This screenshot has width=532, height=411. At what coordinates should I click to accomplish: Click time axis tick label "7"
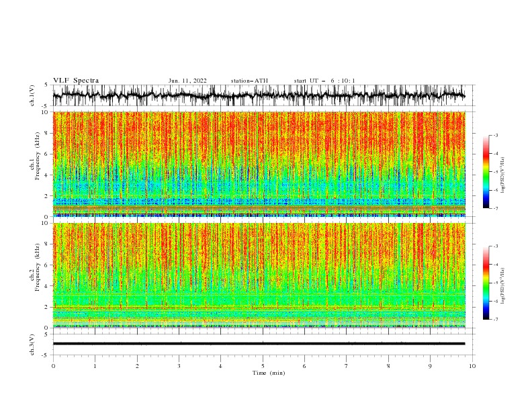tap(347, 366)
